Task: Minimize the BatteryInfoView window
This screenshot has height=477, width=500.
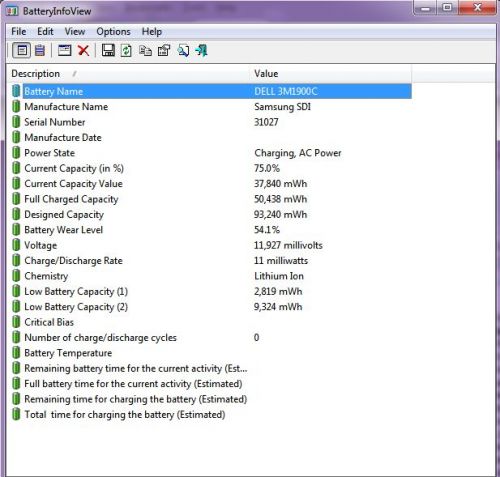Action: 425,7
